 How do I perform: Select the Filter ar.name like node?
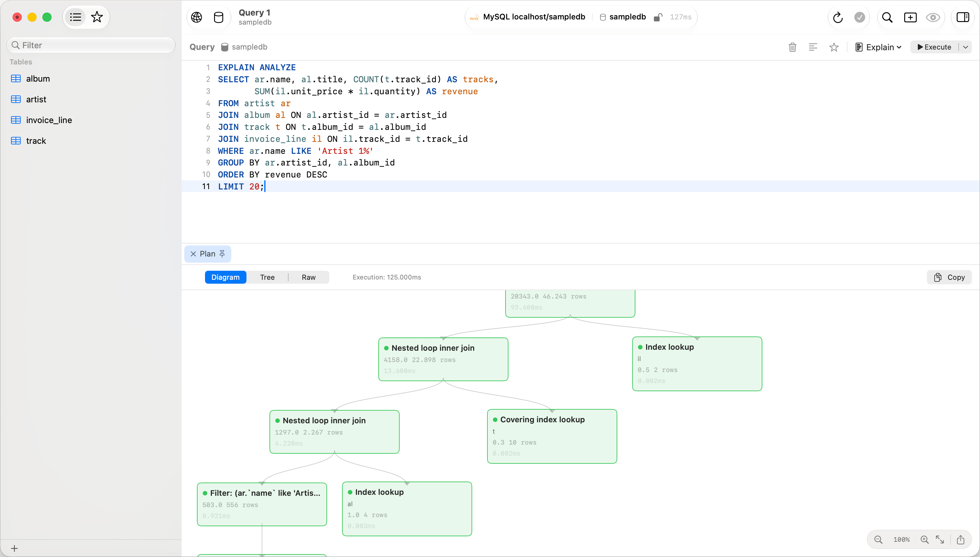[262, 504]
